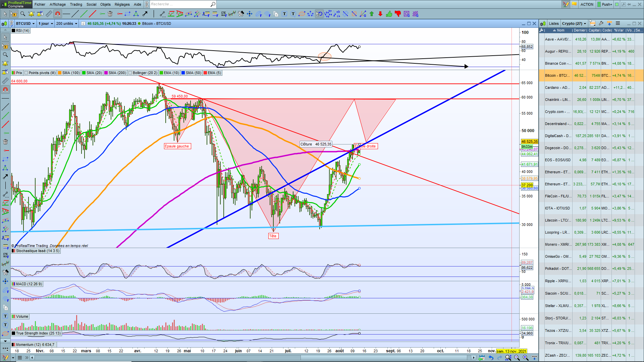The height and width of the screenshot is (362, 644).
Task: Open the 1 jour timeframe dropdown
Action: [x=52, y=24]
